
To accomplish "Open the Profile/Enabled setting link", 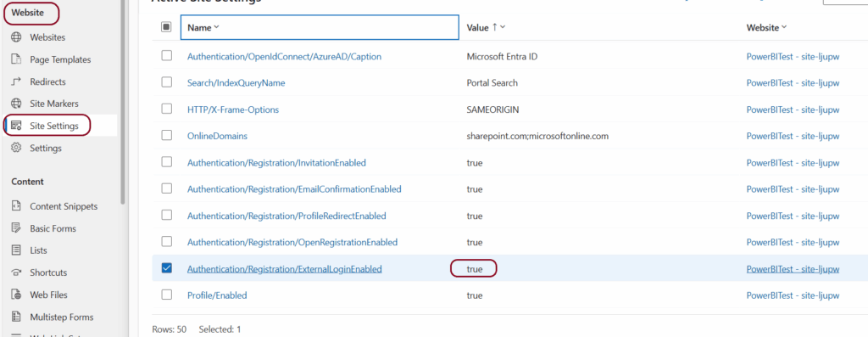I will [217, 295].
